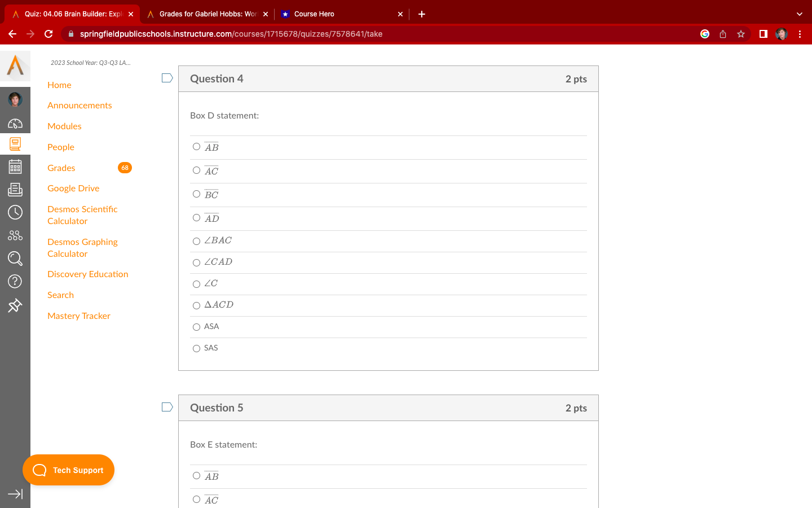Open the Calendar icon in sidebar
This screenshot has width=812, height=508.
tap(15, 167)
